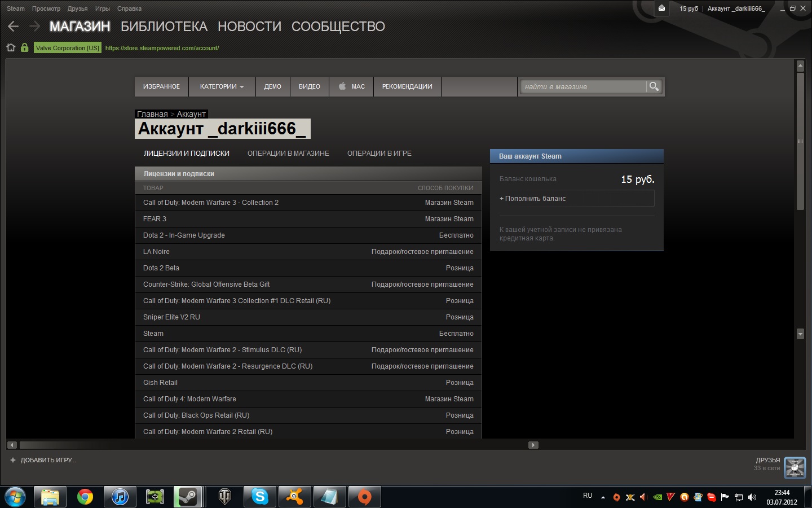Viewport: 812px width, 508px height.
Task: Open the ОПЕРАЦИИ В МАГАЗИНЕ tab
Action: point(288,154)
